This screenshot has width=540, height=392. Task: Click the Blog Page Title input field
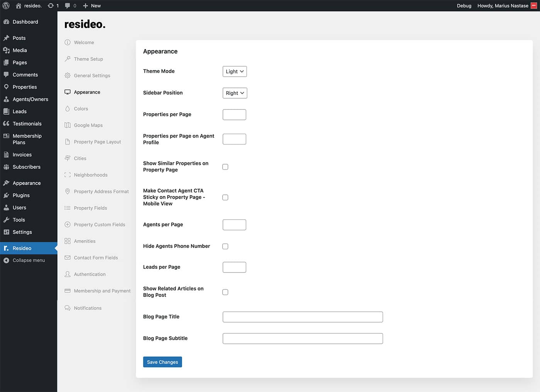302,317
